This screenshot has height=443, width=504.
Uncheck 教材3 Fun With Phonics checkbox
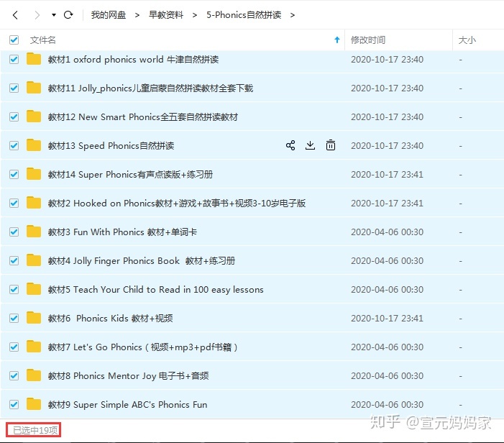14,232
